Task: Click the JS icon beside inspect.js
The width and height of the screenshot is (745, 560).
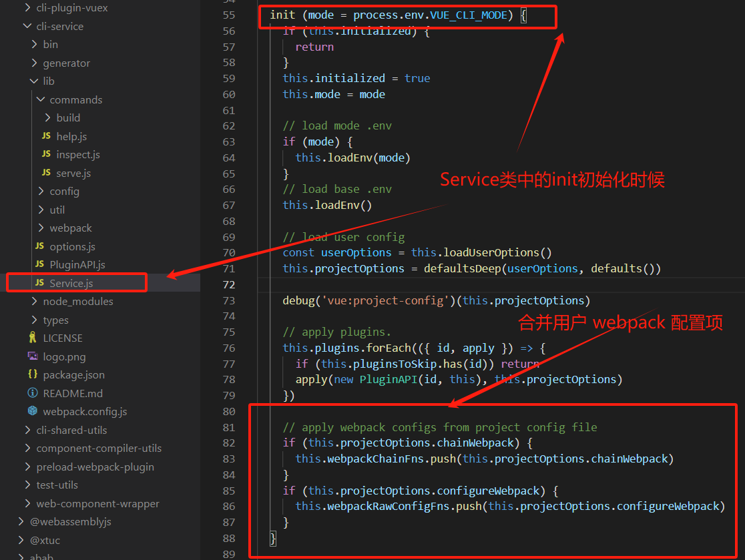Action: click(x=46, y=154)
